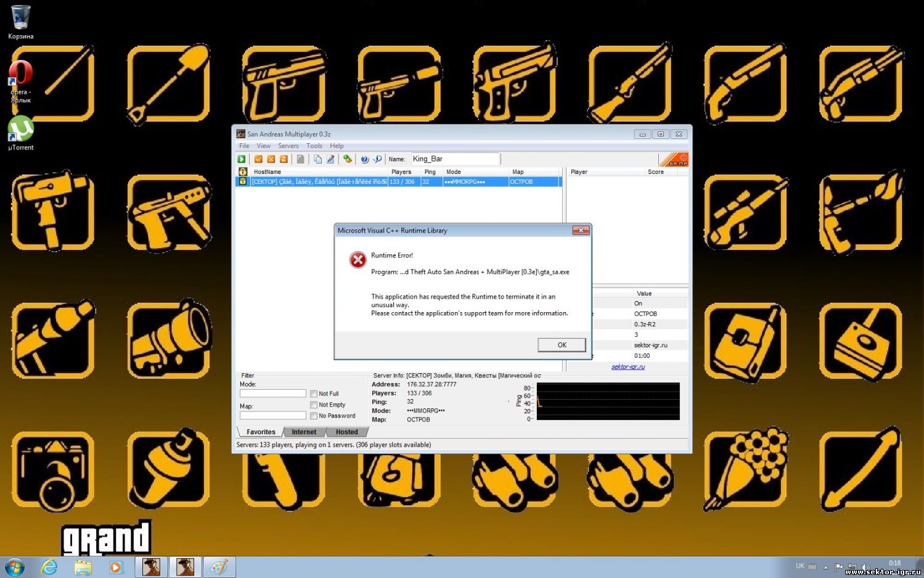Sort by Mode column header
Viewport: 924px width, 578px height.
click(x=475, y=171)
